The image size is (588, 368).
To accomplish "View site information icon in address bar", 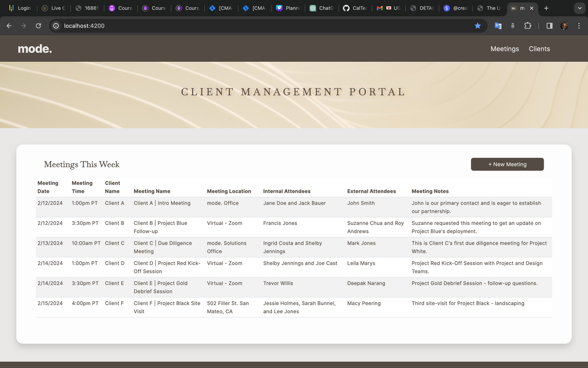I will pyautogui.click(x=56, y=26).
